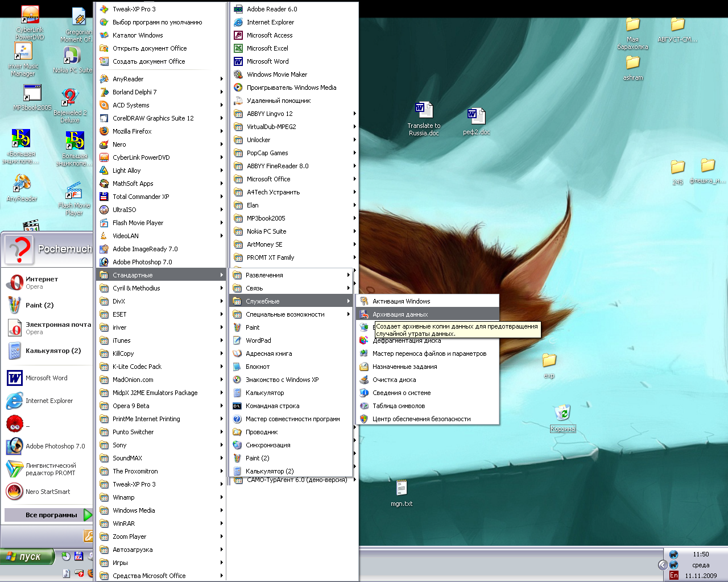
Task: Click Все программы button
Action: pyautogui.click(x=48, y=515)
